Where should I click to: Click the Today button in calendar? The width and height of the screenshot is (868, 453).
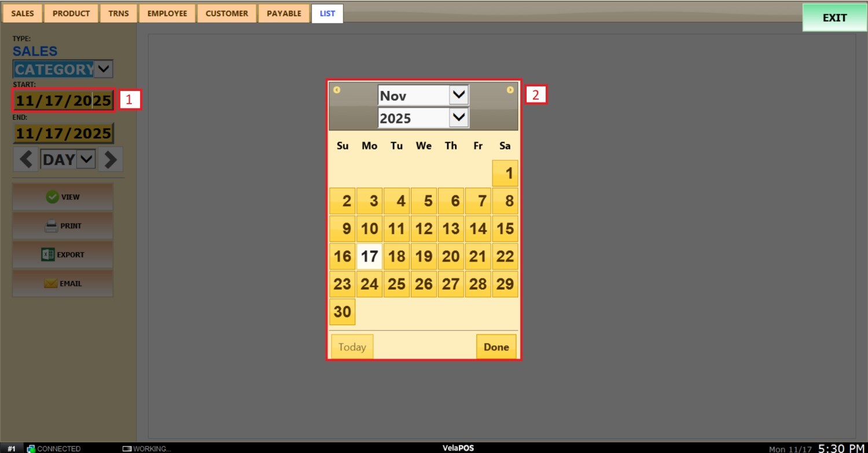click(352, 347)
